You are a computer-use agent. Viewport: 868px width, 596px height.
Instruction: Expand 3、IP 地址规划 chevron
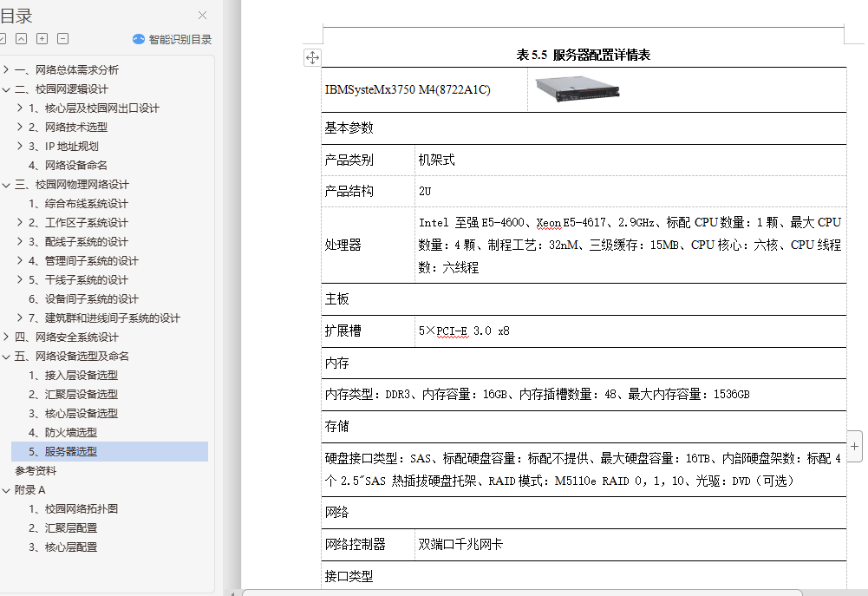click(x=20, y=147)
